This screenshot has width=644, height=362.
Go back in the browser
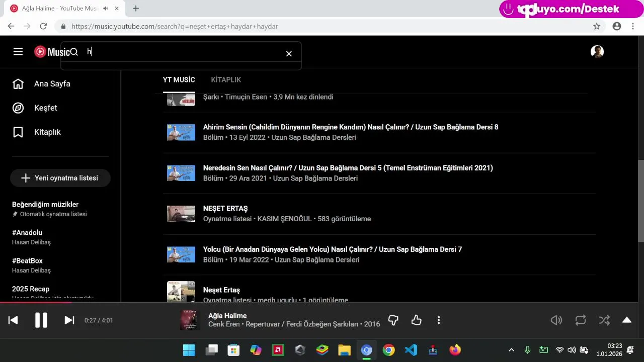11,26
